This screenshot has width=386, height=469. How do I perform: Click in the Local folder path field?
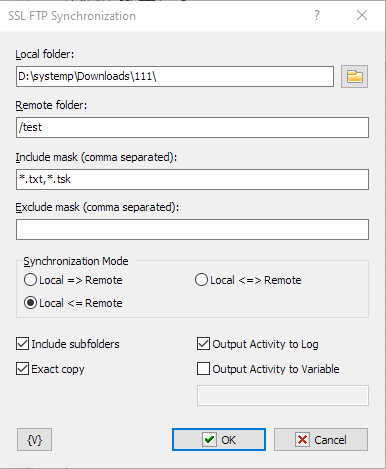pyautogui.click(x=175, y=77)
